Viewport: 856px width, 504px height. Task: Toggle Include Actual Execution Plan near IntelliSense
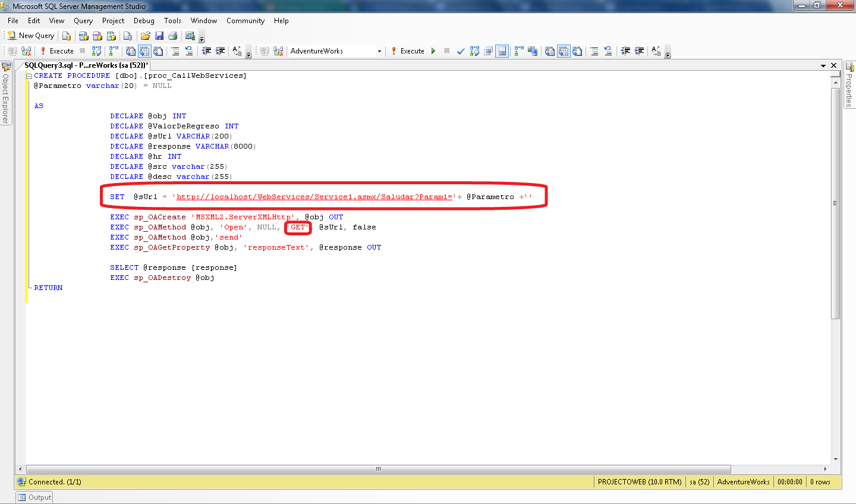click(x=519, y=51)
